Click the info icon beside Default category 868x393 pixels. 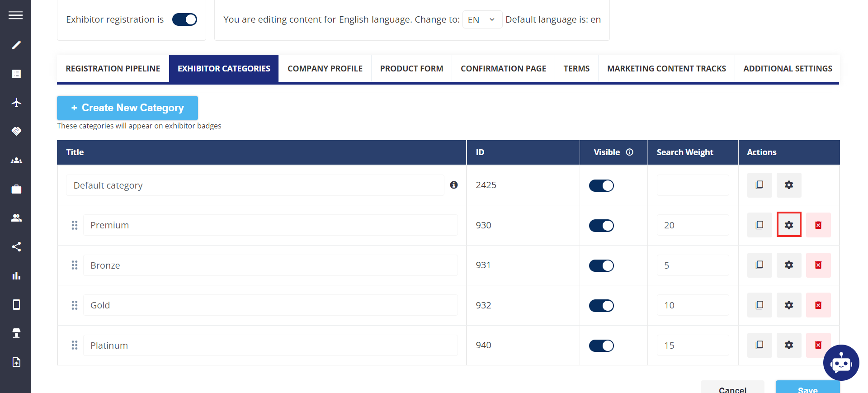coord(454,185)
